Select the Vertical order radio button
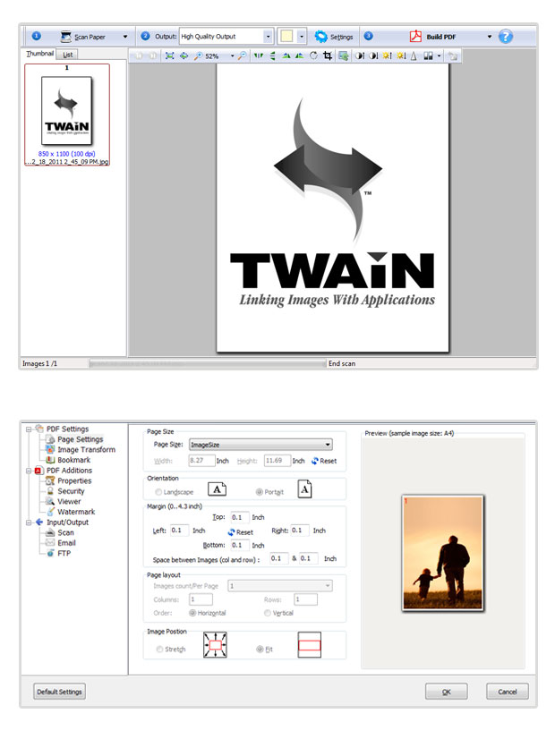This screenshot has height=756, width=555. point(268,613)
